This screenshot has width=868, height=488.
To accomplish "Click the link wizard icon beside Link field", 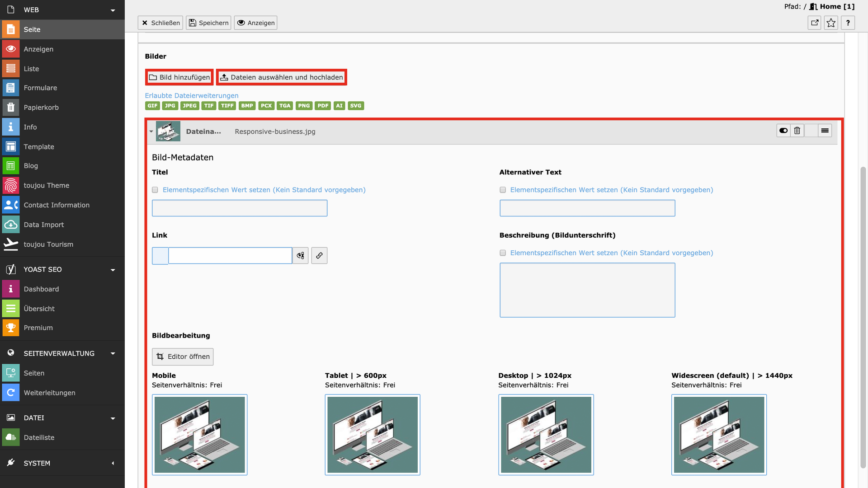I will 301,256.
